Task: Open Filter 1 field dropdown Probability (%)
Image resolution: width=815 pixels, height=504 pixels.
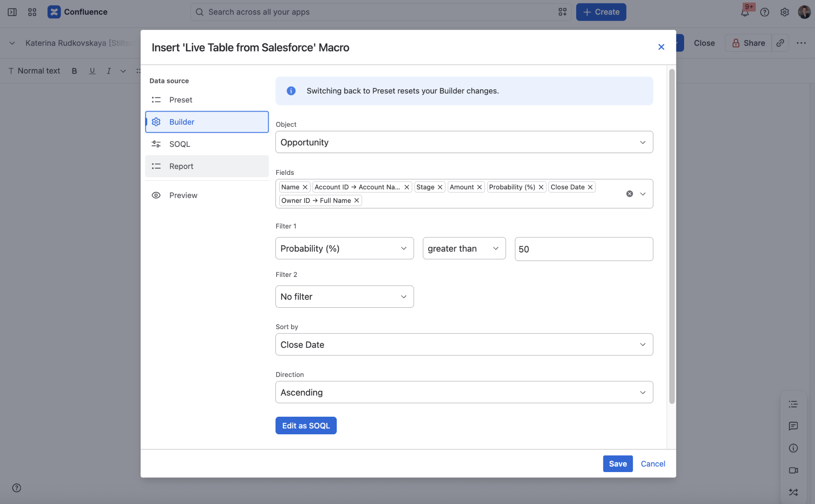Action: [x=344, y=248]
